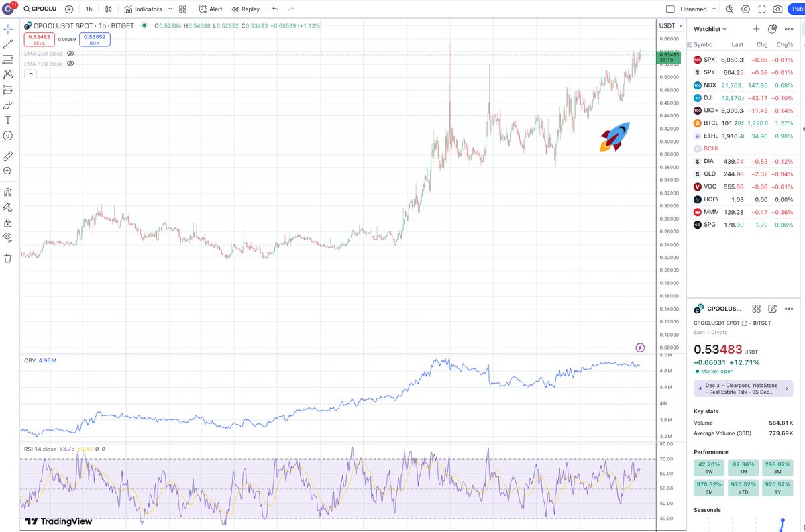
Task: Select the ruler measure tool
Action: [x=8, y=156]
